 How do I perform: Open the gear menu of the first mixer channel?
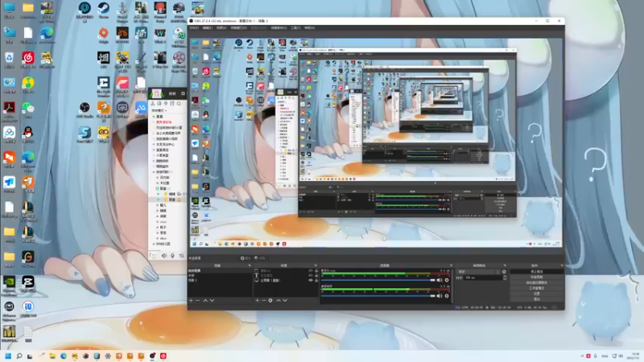pos(447,280)
